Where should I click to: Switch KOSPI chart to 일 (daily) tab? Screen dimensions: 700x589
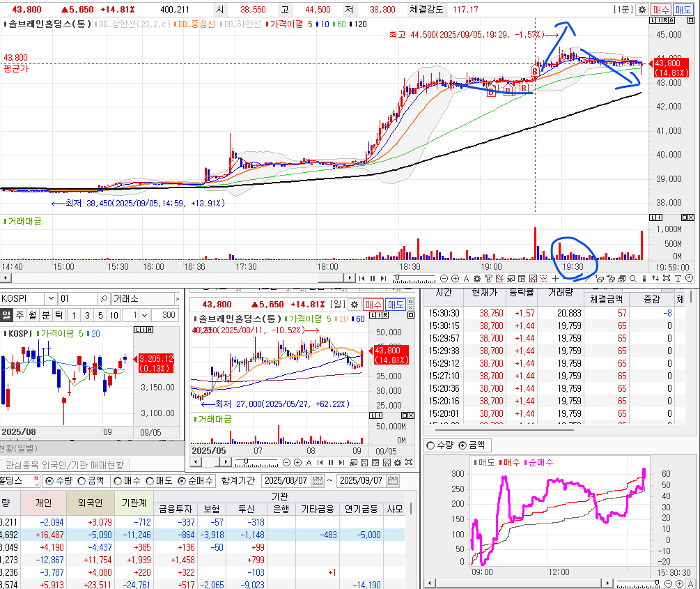6,316
